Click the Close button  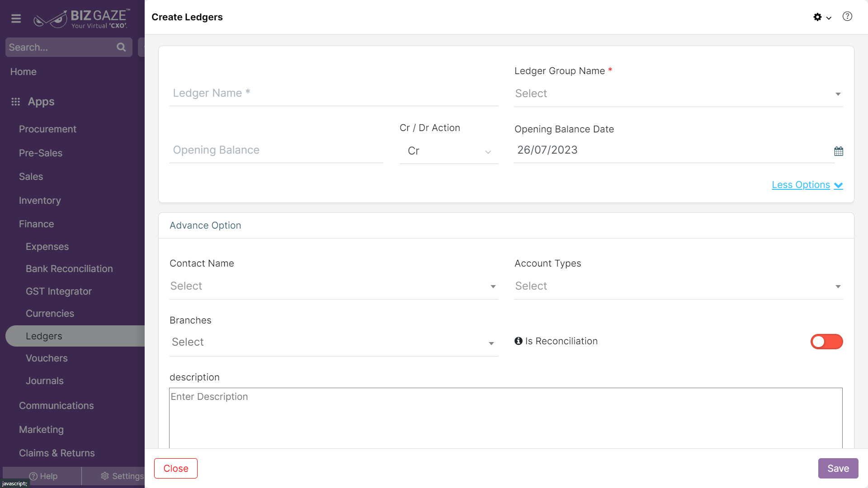176,469
